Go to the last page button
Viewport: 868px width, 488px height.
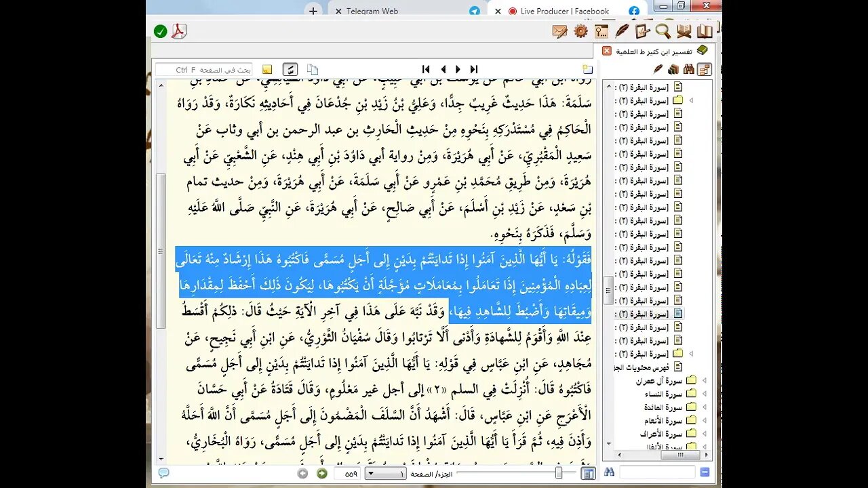pyautogui.click(x=474, y=69)
